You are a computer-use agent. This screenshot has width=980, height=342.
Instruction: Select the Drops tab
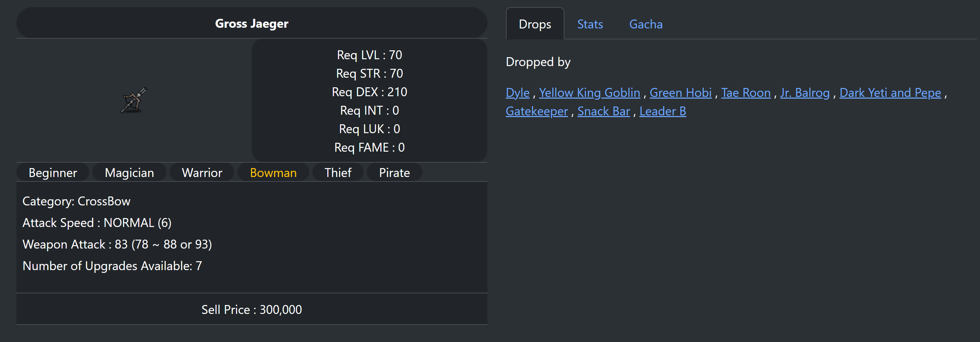click(535, 24)
